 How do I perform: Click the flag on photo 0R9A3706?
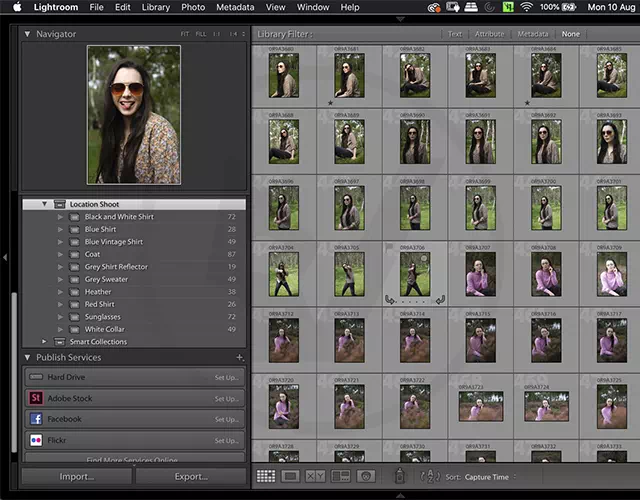389,247
